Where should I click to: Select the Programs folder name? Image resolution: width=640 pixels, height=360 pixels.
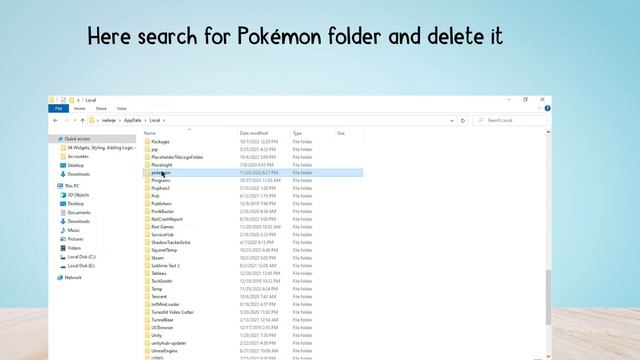161,180
